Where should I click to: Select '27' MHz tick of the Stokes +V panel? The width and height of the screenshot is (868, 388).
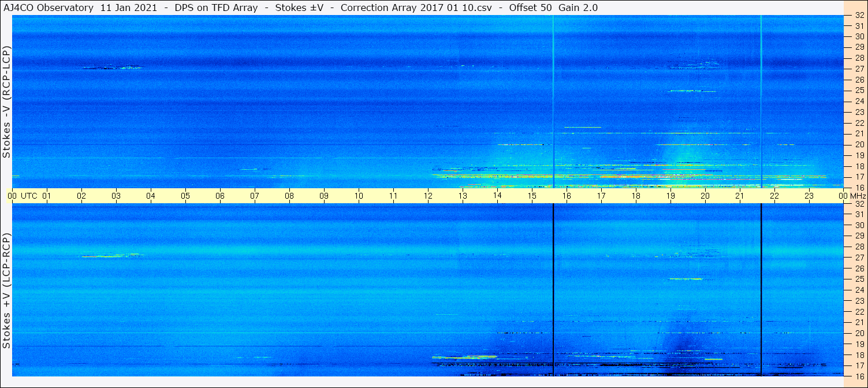point(859,258)
